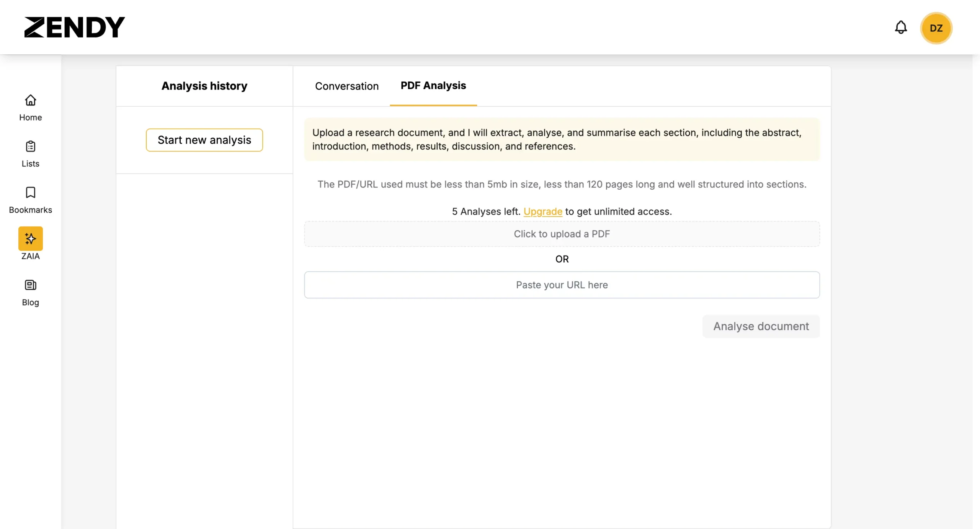The height and width of the screenshot is (529, 980).
Task: Click to upload a PDF area
Action: pyautogui.click(x=562, y=234)
